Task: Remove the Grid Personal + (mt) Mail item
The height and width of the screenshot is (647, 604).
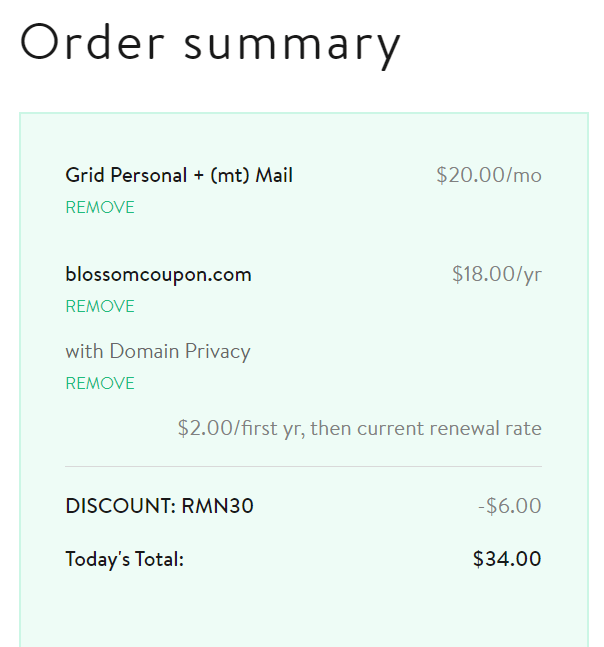Action: (x=100, y=207)
